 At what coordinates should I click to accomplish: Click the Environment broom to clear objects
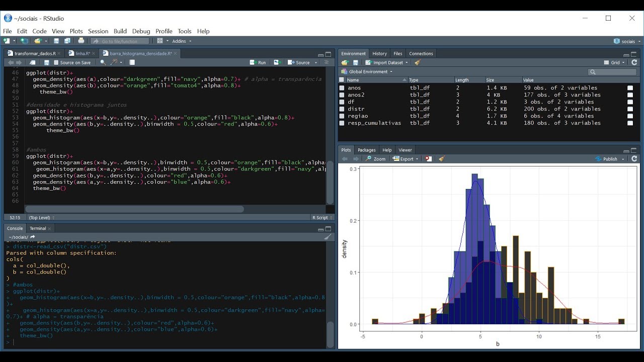pyautogui.click(x=417, y=63)
